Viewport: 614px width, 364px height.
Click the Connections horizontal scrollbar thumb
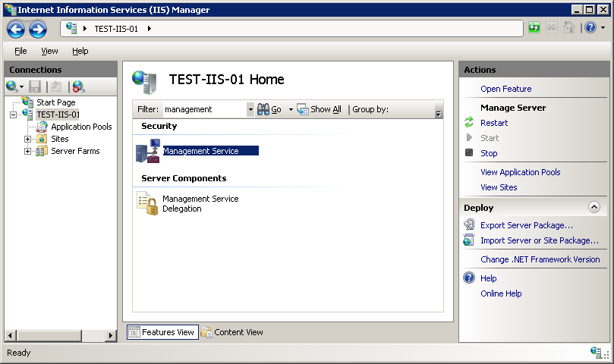pyautogui.click(x=49, y=335)
